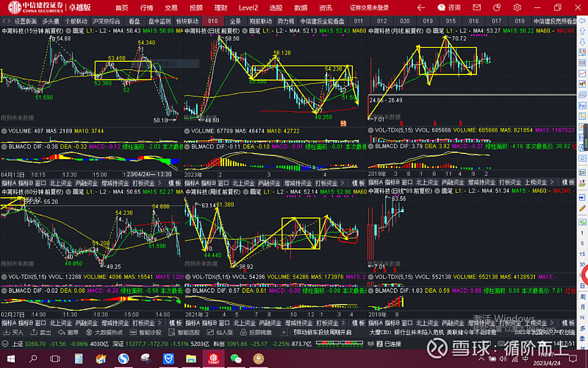The height and width of the screenshot is (368, 588).
Task: Switch to the 1-minute period in the right sidebar
Action: coord(582,233)
